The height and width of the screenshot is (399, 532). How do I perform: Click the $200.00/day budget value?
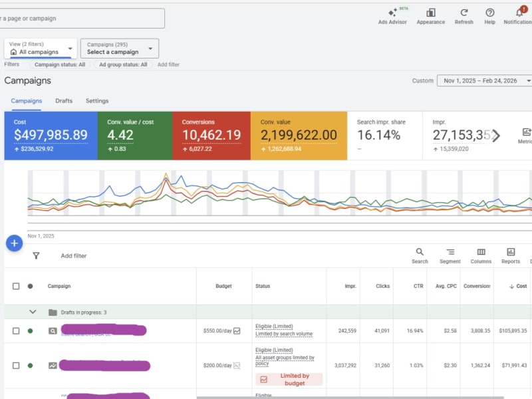click(217, 365)
